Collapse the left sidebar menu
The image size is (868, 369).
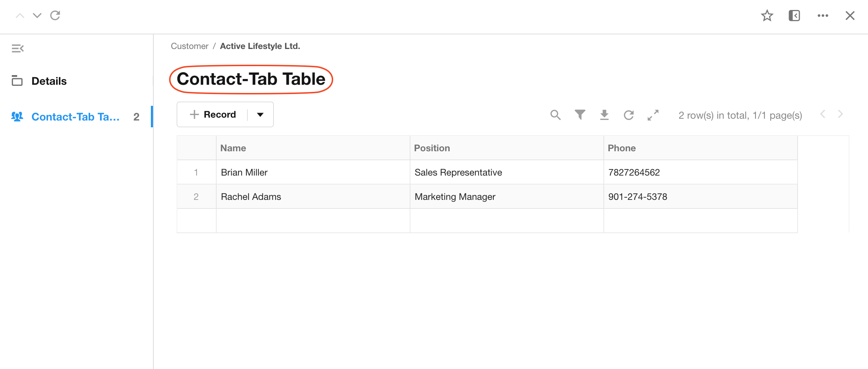pyautogui.click(x=18, y=48)
